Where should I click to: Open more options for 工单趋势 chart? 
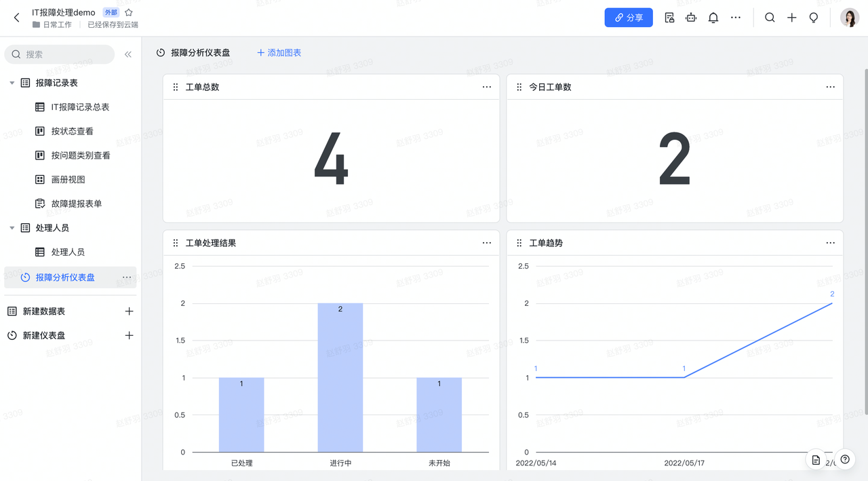point(830,243)
